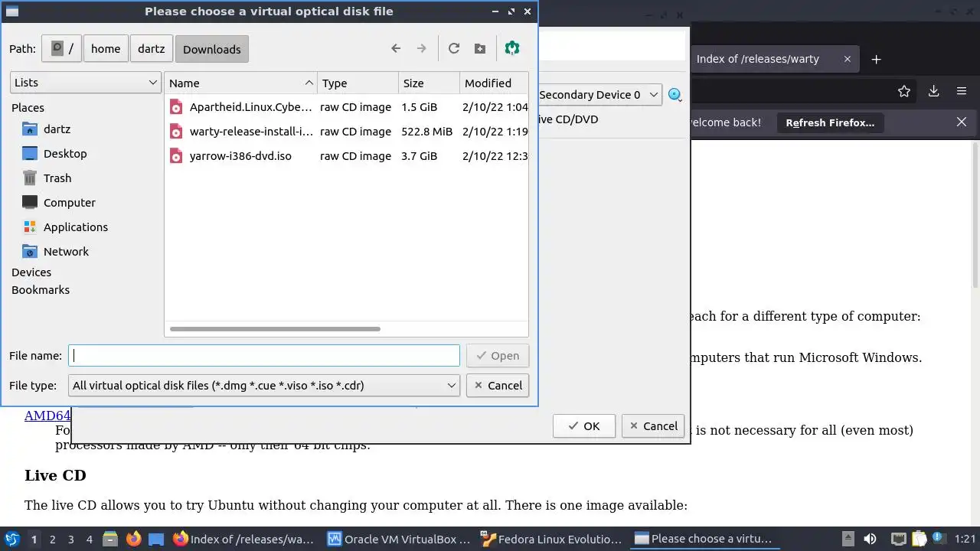Reload the folder listing
The image size is (980, 551).
(454, 48)
